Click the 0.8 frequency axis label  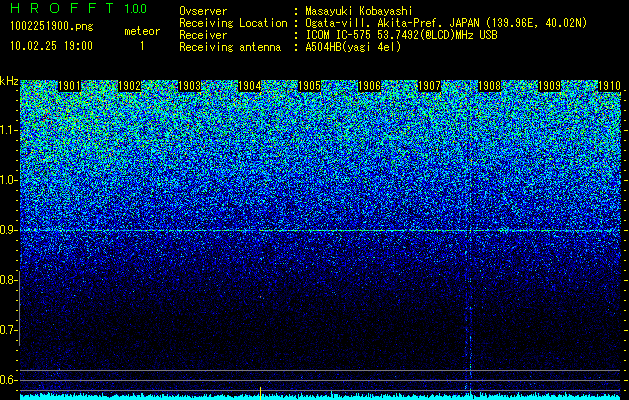(x=8, y=280)
